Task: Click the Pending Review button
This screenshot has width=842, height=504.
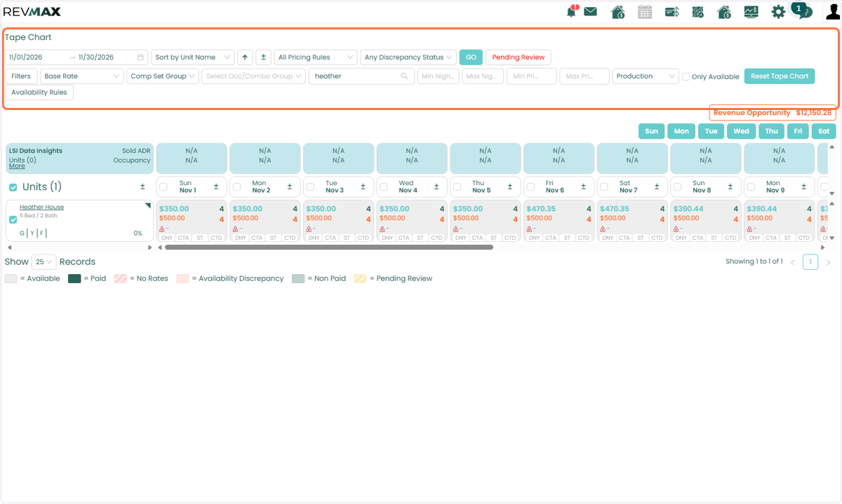Action: coord(519,57)
